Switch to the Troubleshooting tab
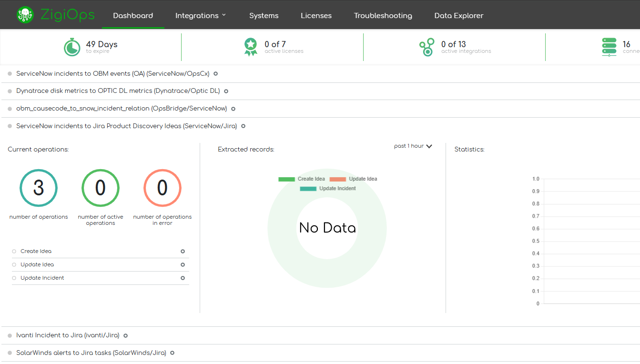This screenshot has height=364, width=640. (x=383, y=16)
